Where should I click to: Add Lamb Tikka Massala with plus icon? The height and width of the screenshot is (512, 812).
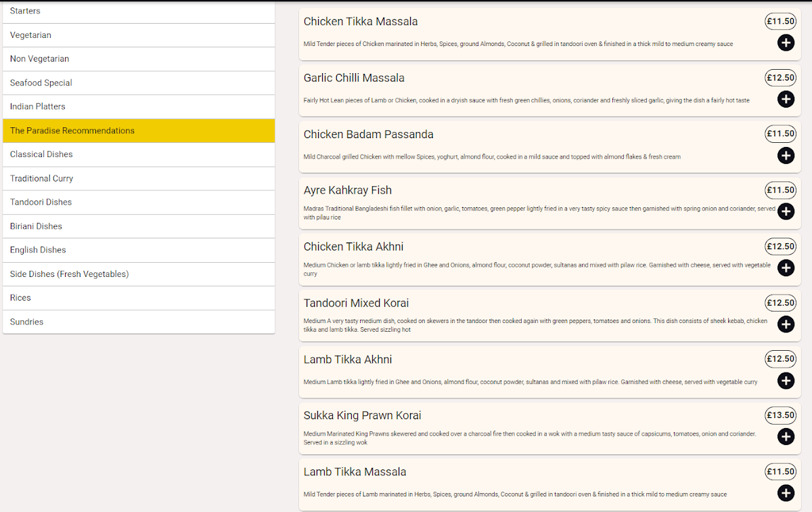[786, 493]
